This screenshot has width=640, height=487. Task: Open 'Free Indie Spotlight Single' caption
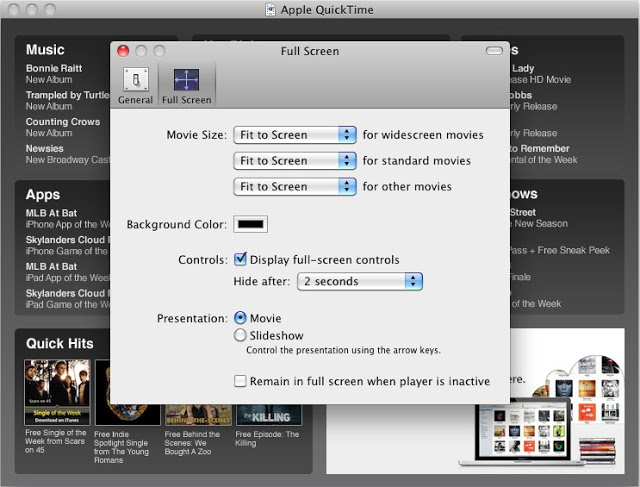(x=121, y=447)
